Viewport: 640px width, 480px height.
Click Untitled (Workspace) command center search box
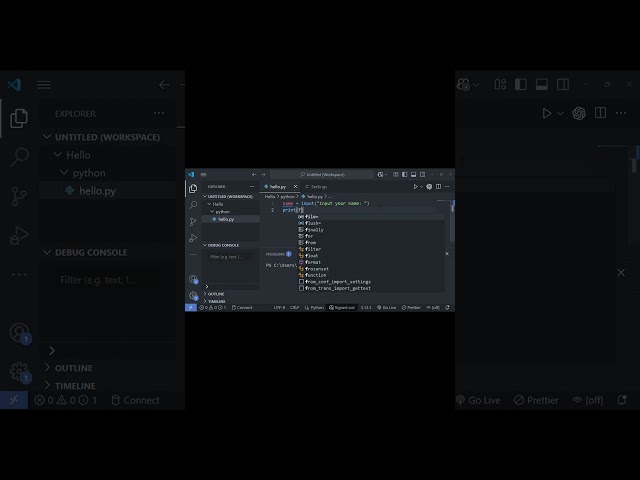point(322,174)
